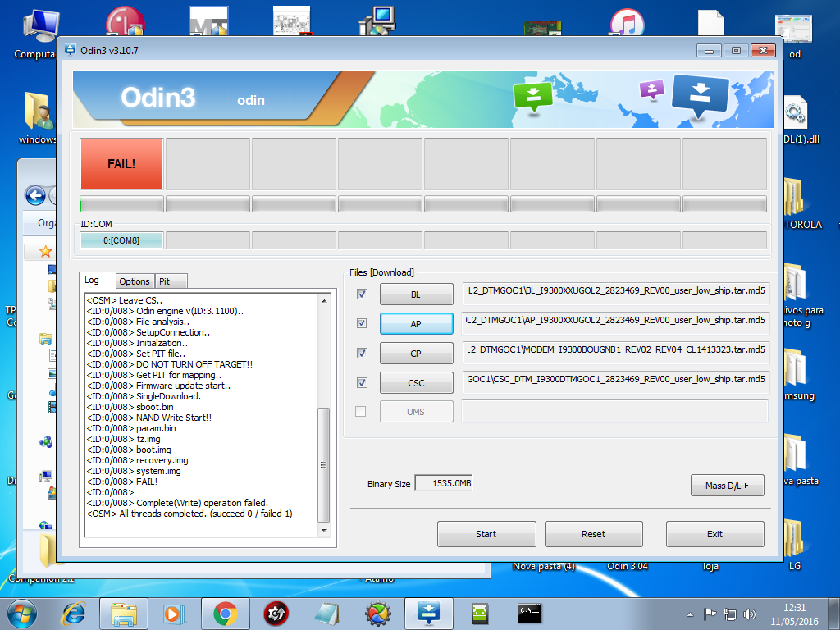Open Internet Explorer from taskbar
The width and height of the screenshot is (840, 630).
(74, 614)
